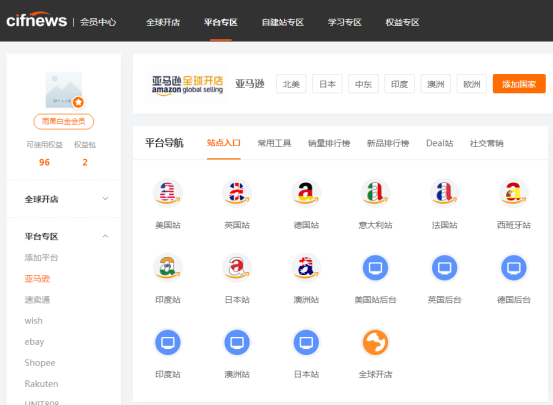This screenshot has width=553, height=405.
Task: Open the 德国后台 monitor icon
Action: click(x=514, y=268)
